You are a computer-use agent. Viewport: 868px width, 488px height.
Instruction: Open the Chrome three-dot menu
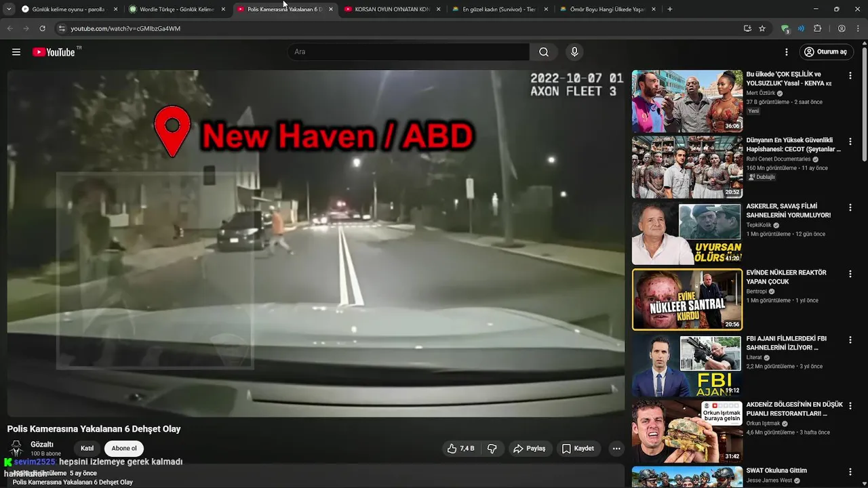pos(857,28)
